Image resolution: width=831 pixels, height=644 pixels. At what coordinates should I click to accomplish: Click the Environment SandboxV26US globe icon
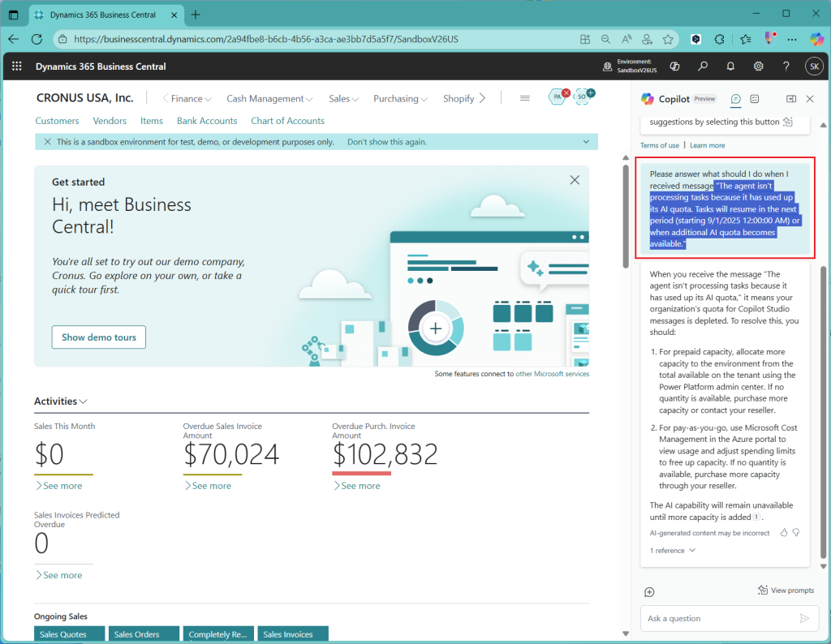tap(608, 67)
